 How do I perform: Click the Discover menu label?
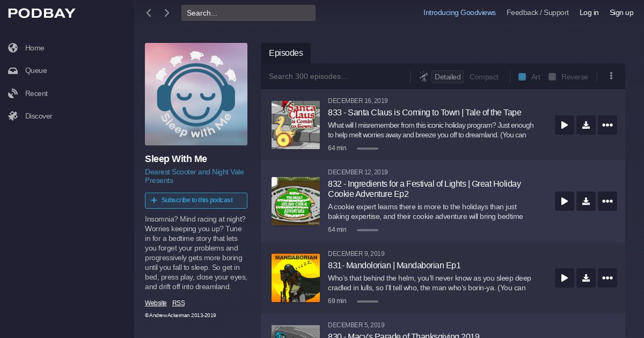coord(39,116)
